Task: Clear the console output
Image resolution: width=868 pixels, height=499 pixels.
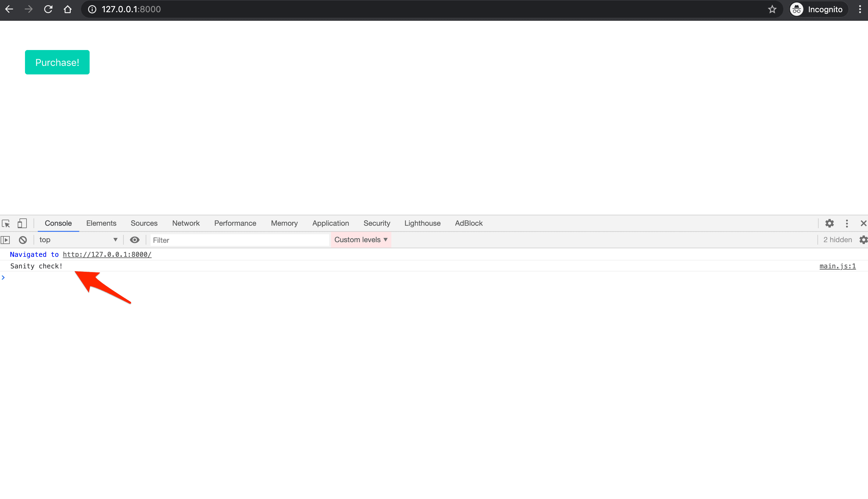Action: coord(23,240)
